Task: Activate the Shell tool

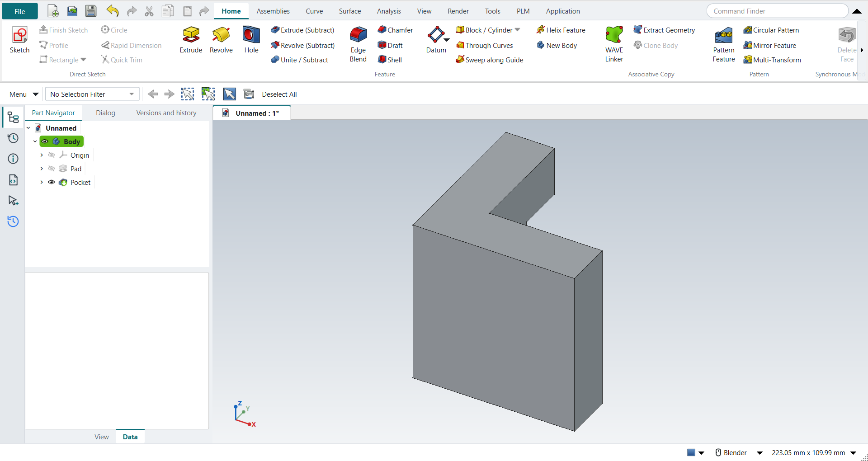Action: [x=390, y=60]
